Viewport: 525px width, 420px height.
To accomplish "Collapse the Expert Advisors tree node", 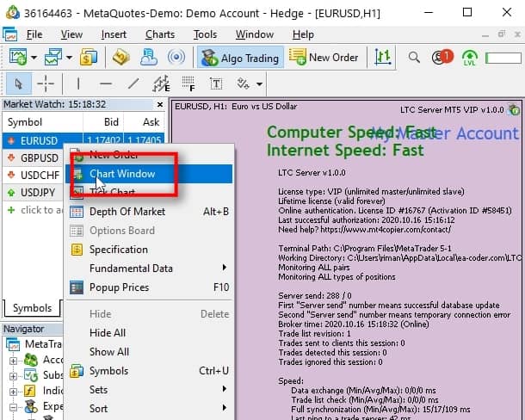I will pyautogui.click(x=13, y=407).
